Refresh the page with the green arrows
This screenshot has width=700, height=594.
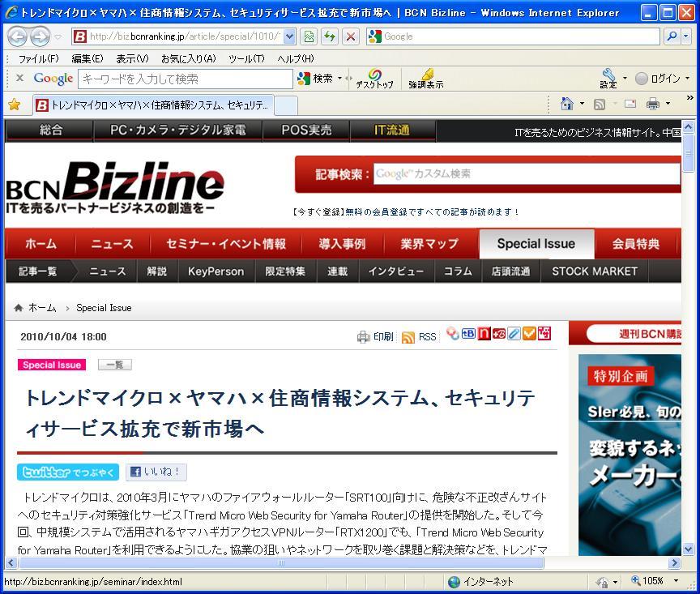click(x=330, y=36)
